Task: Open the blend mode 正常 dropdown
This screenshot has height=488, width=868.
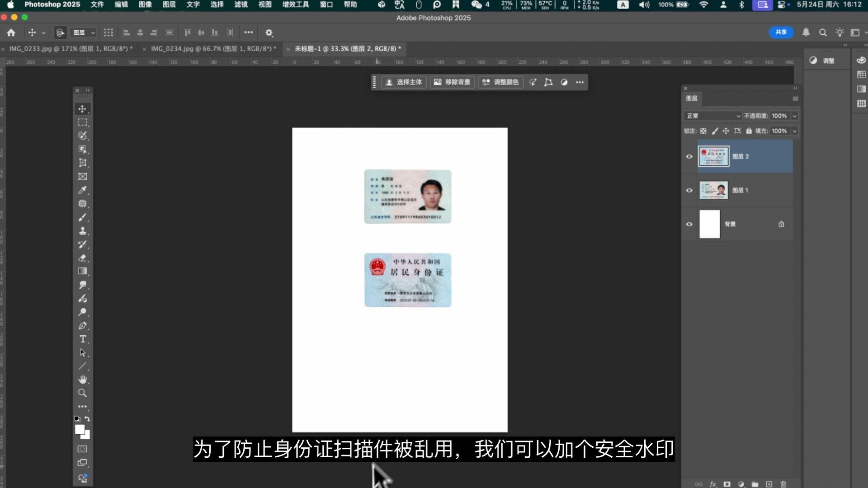Action: tap(713, 116)
